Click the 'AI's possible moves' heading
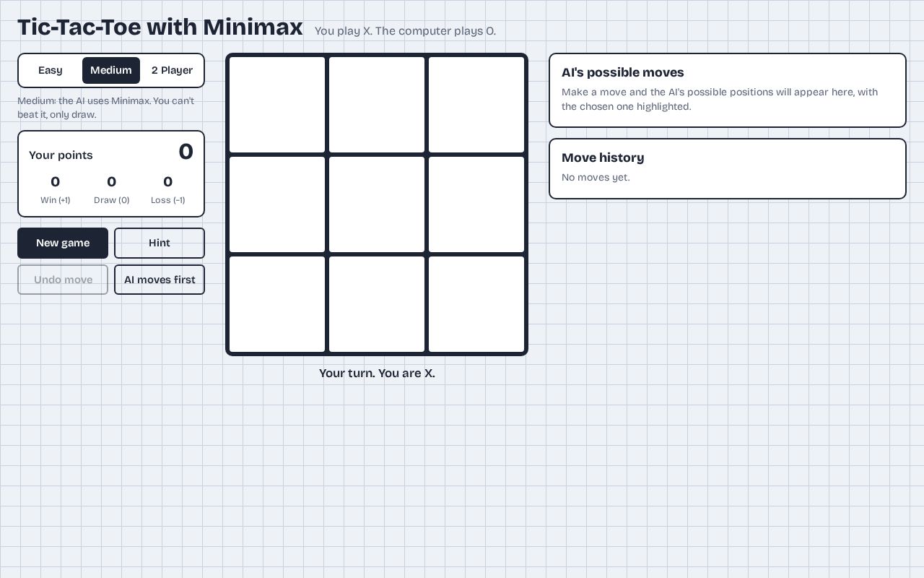 623,72
